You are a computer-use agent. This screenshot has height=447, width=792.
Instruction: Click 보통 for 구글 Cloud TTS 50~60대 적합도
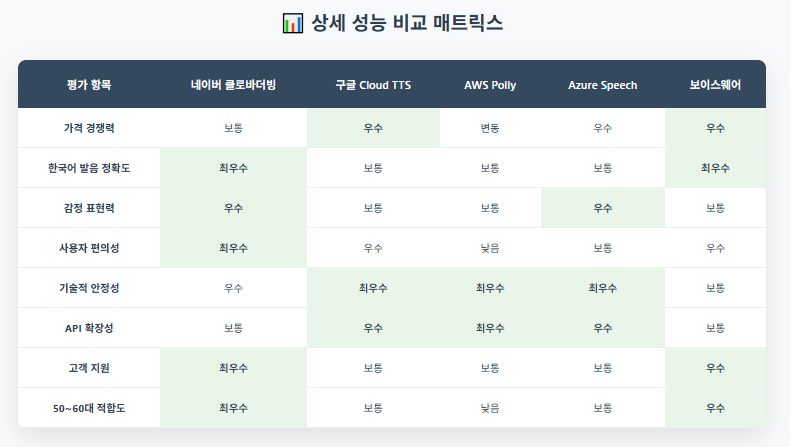click(373, 408)
